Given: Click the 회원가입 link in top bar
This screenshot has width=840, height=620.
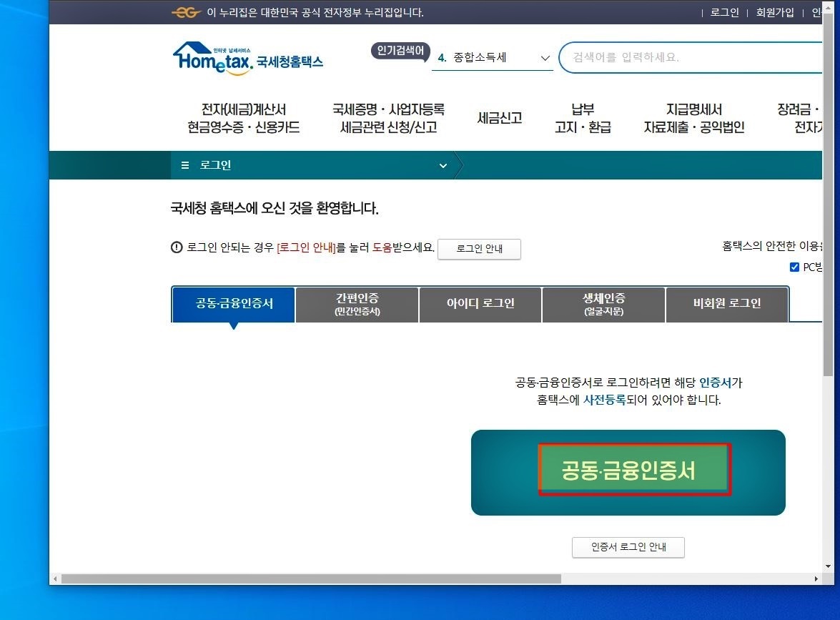Looking at the screenshot, I should pos(775,12).
